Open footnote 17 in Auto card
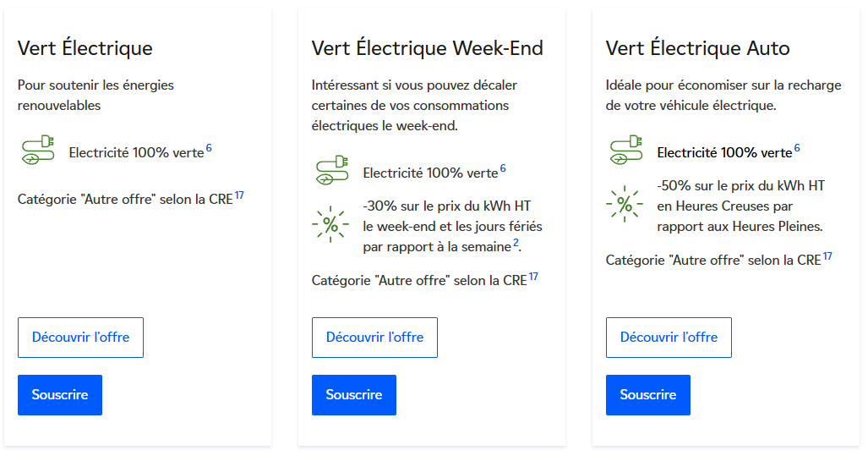The width and height of the screenshot is (868, 456). (827, 256)
